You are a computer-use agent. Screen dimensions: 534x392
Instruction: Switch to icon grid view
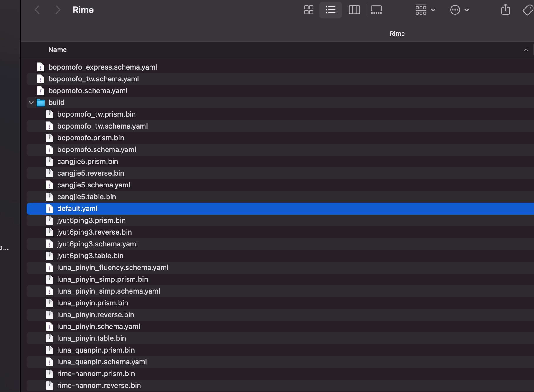[x=309, y=10]
